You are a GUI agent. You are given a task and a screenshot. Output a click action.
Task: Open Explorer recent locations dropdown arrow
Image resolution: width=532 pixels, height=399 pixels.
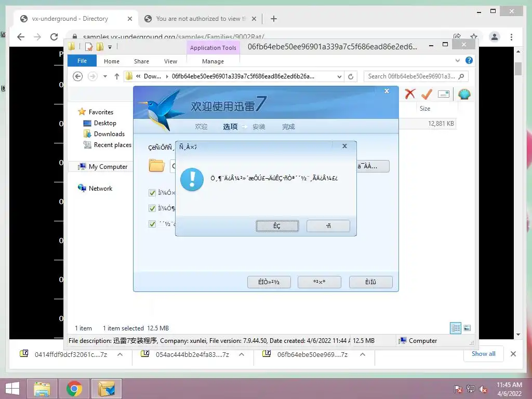pos(105,76)
